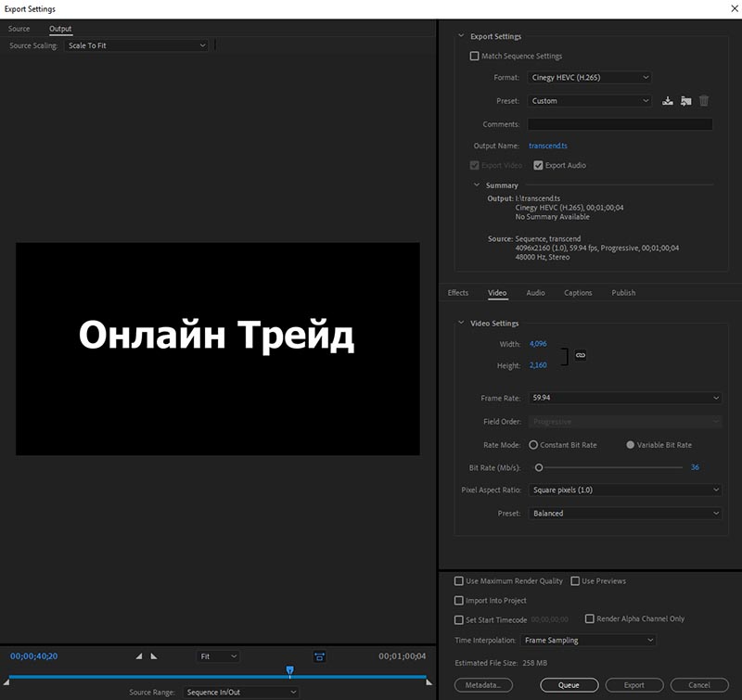This screenshot has width=742, height=700.
Task: Enable Match Sequence Settings checkbox
Action: (x=475, y=57)
